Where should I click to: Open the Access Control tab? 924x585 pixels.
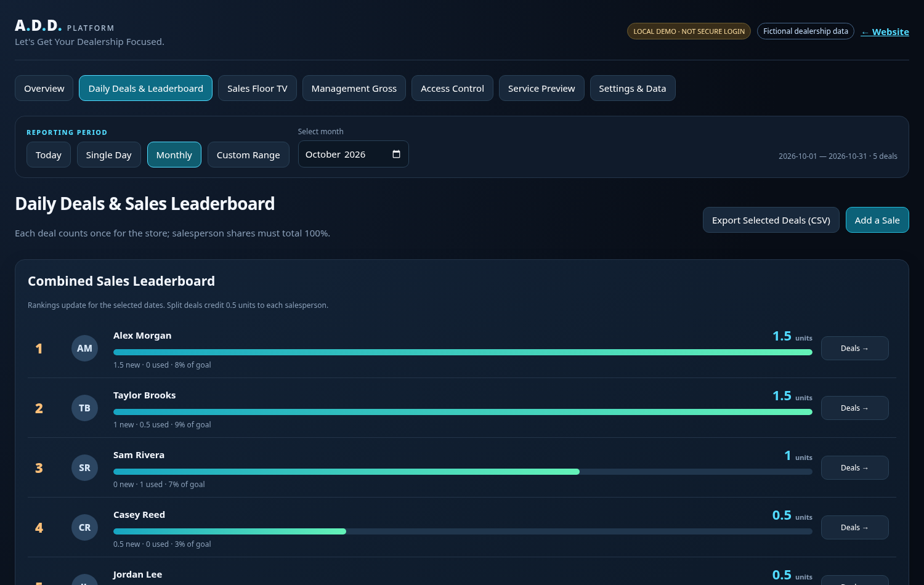coord(452,88)
